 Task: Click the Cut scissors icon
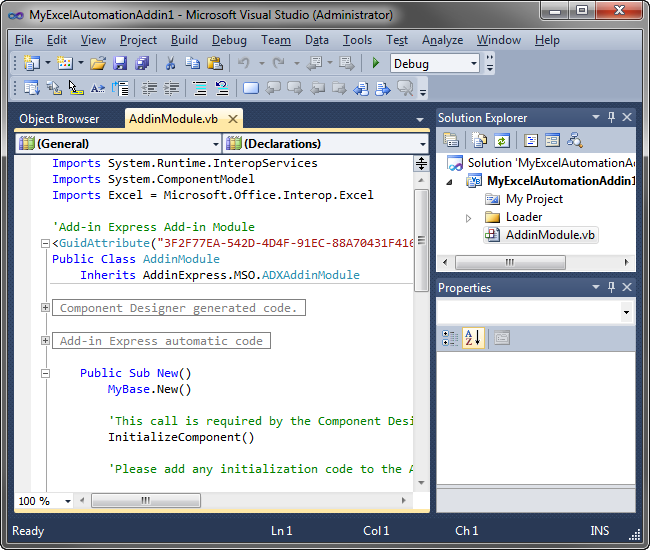pyautogui.click(x=170, y=63)
